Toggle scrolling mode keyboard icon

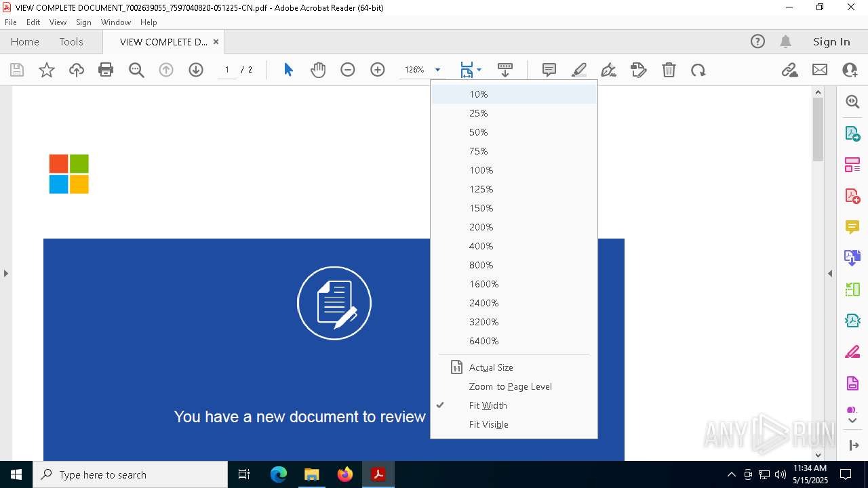[x=505, y=70]
